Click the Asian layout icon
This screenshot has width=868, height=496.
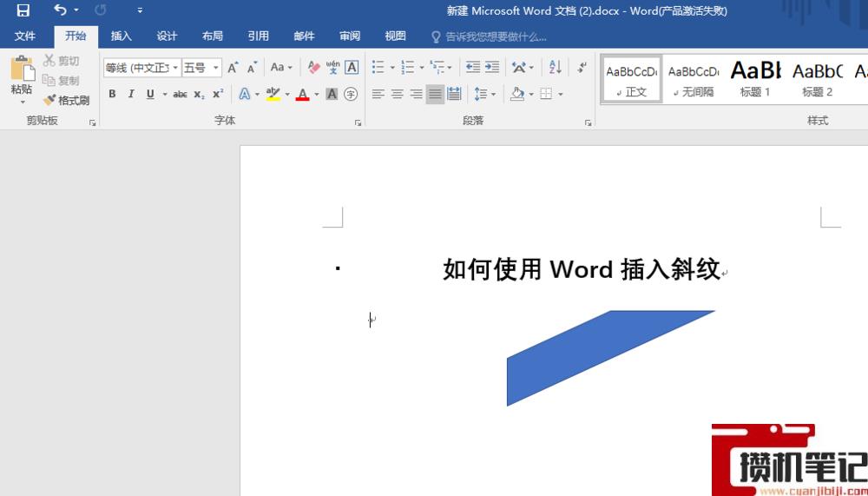click(x=519, y=68)
